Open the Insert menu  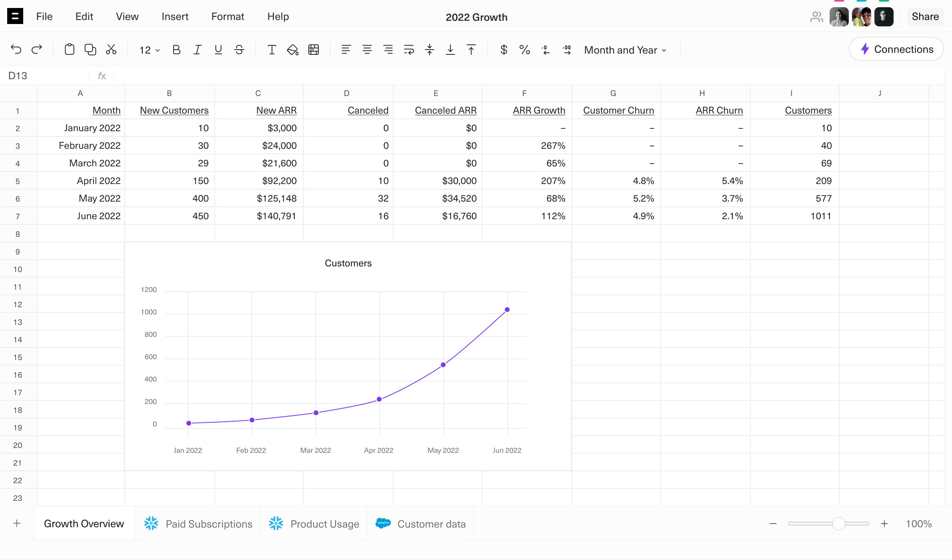[x=175, y=16]
